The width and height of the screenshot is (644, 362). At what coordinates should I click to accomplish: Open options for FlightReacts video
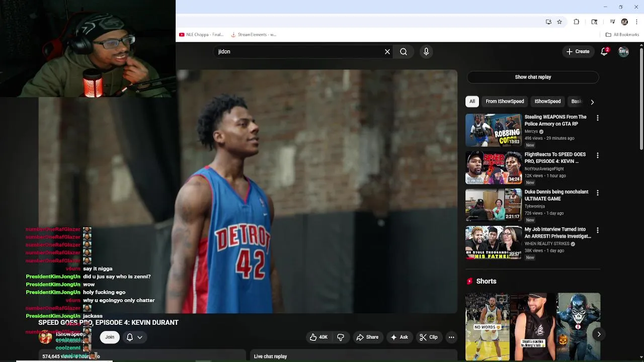point(597,155)
